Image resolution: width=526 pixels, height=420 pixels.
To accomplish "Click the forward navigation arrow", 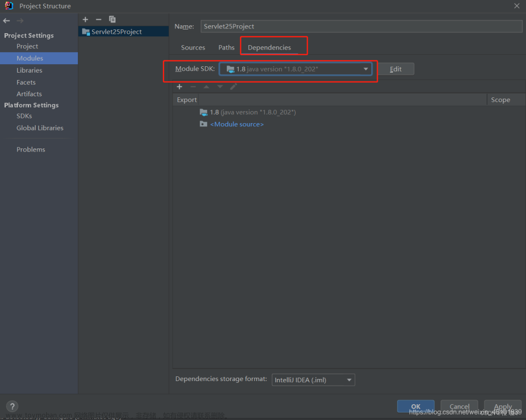I will (20, 21).
